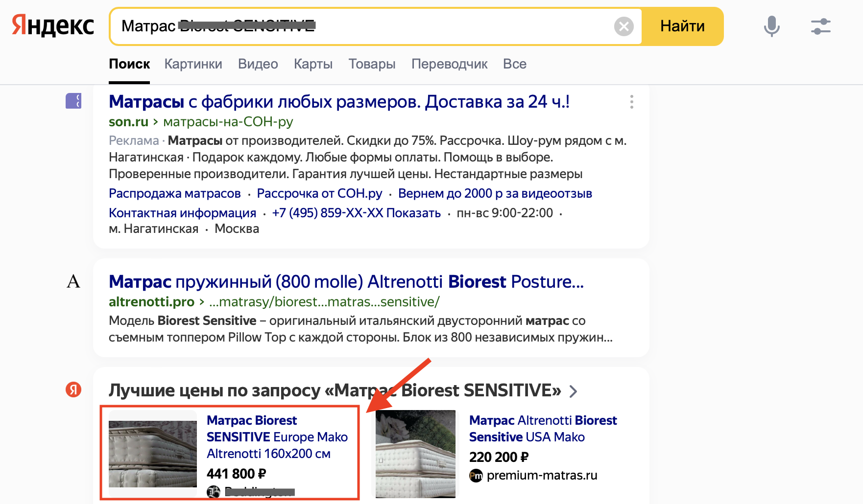The width and height of the screenshot is (863, 504).
Task: Click the premium-matras.ru shop icon
Action: point(476,475)
